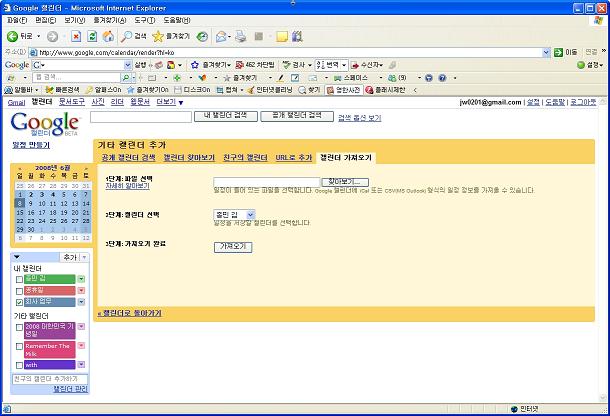This screenshot has height=416, width=610.
Task: Click the Mail envelope icon
Action: click(x=221, y=37)
